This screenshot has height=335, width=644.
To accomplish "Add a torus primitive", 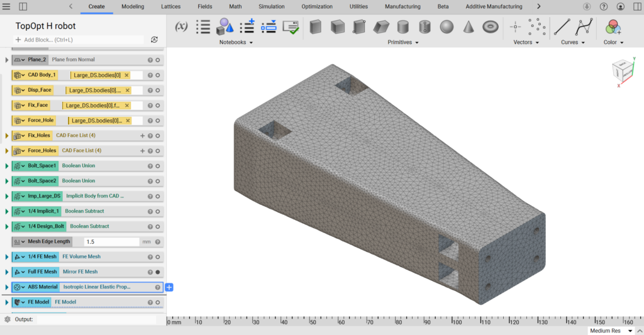I will pyautogui.click(x=491, y=27).
